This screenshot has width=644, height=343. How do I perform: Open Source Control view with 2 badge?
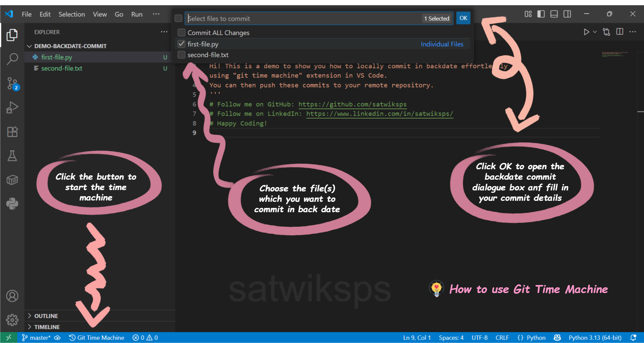coord(13,83)
